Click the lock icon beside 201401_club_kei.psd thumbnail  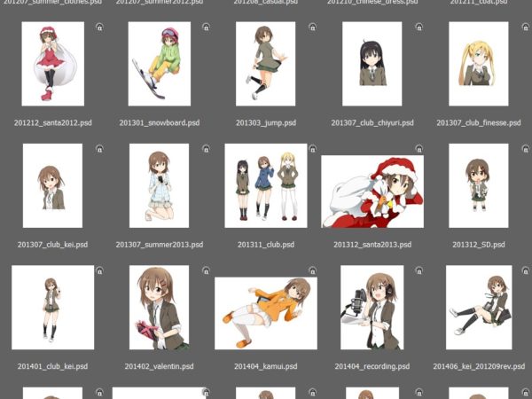[99, 270]
